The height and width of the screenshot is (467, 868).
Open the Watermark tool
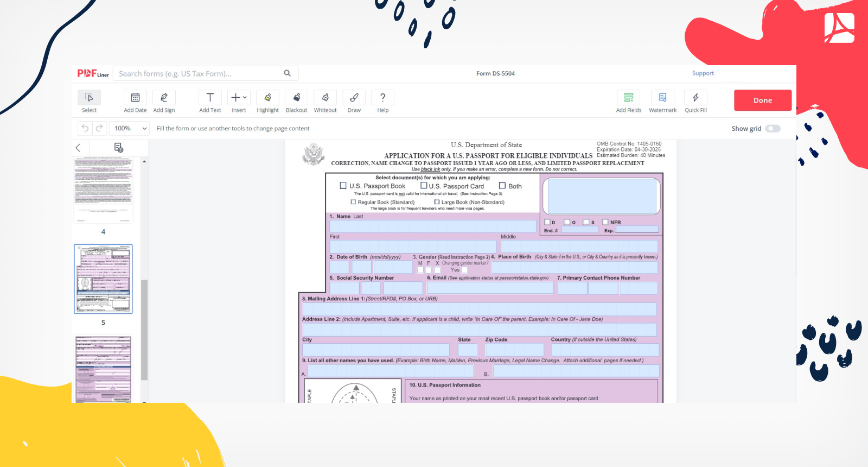tap(662, 98)
